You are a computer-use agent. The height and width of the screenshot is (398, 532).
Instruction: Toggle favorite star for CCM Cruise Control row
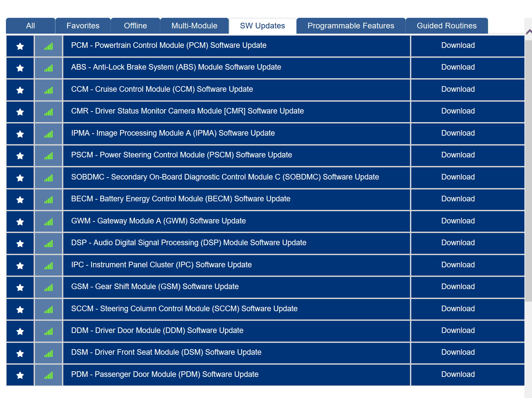tap(20, 90)
